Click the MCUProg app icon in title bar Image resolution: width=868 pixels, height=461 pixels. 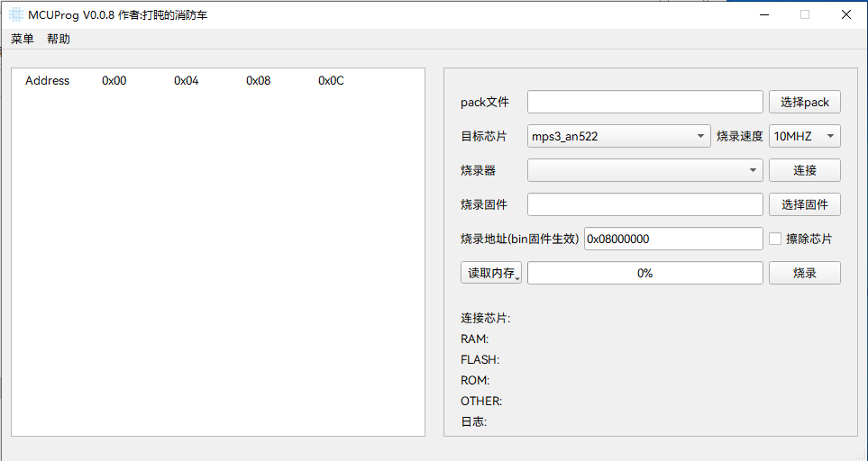(x=16, y=14)
